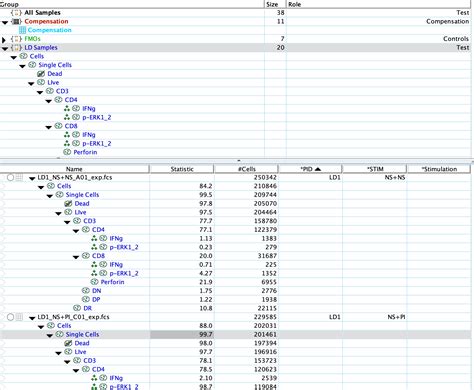Viewport: 474px width, 390px height.
Task: Click gate icon of DR row showing 22115 cells
Action: tap(77, 308)
